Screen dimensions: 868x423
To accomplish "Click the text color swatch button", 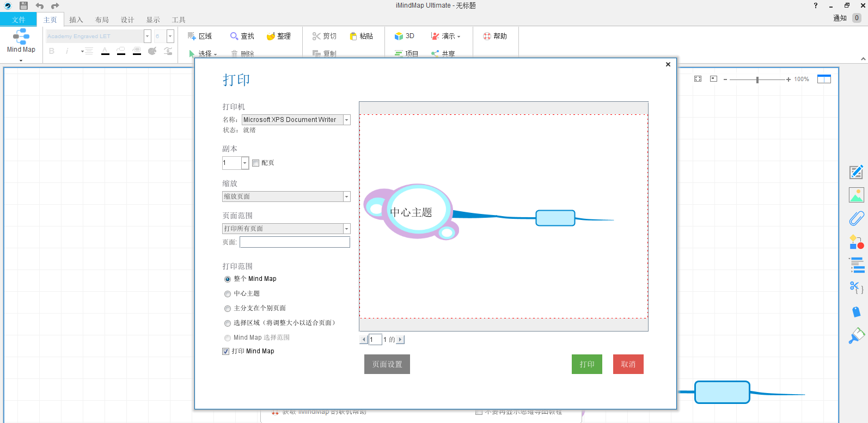I will [105, 51].
